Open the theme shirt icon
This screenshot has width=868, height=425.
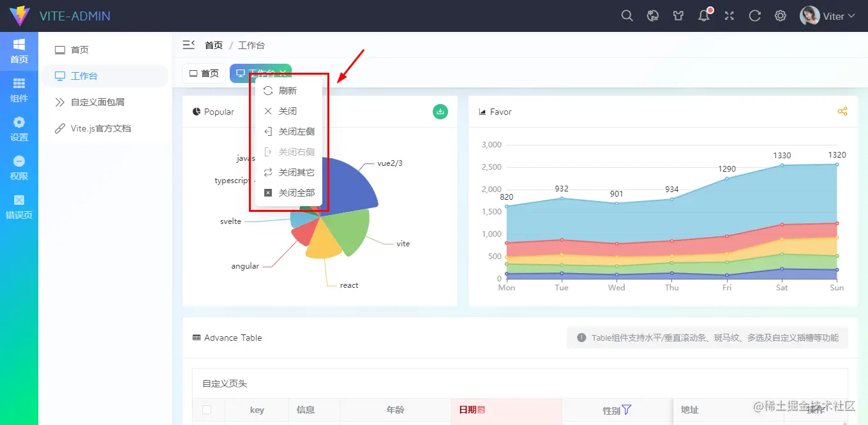pyautogui.click(x=678, y=16)
